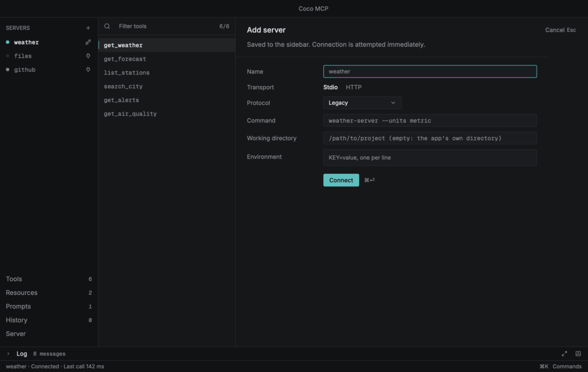Select the get_air_quality tool
588x372 pixels.
point(167,114)
